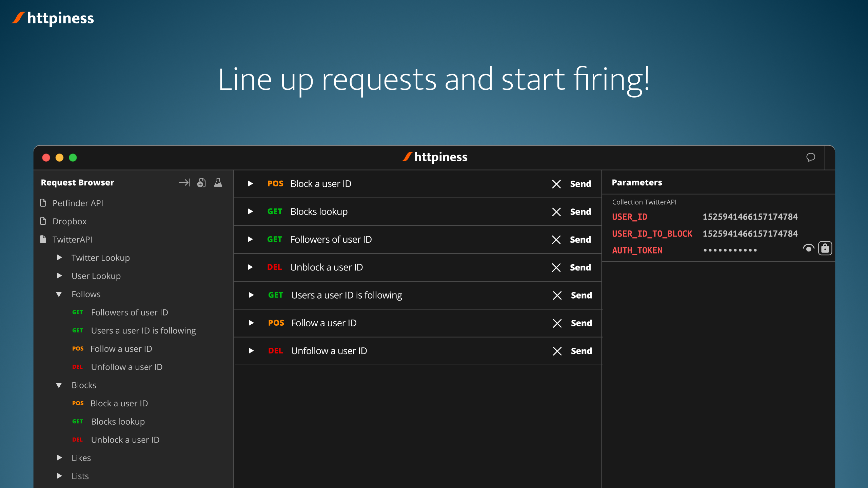This screenshot has width=868, height=488.
Task: Expand the queued 'Block a user ID' row
Action: 250,184
